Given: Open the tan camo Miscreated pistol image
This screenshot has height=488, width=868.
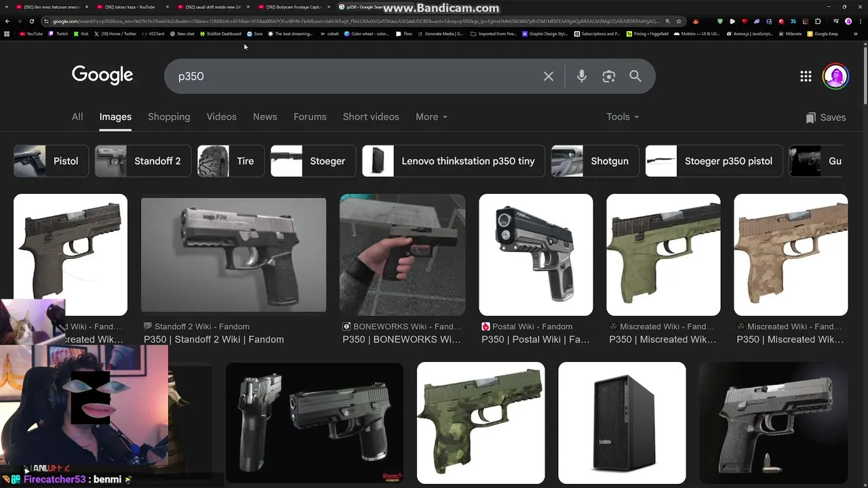Looking at the screenshot, I should tap(791, 255).
